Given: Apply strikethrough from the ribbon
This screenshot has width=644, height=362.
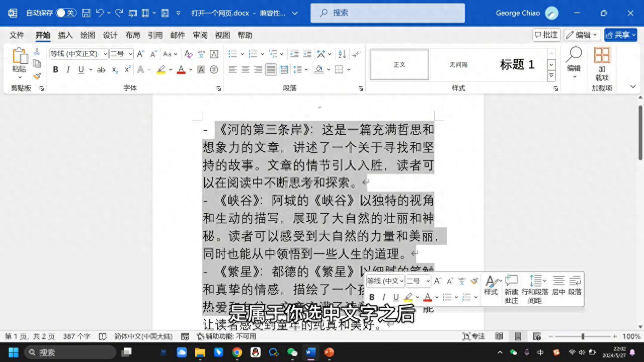Looking at the screenshot, I should (101, 69).
